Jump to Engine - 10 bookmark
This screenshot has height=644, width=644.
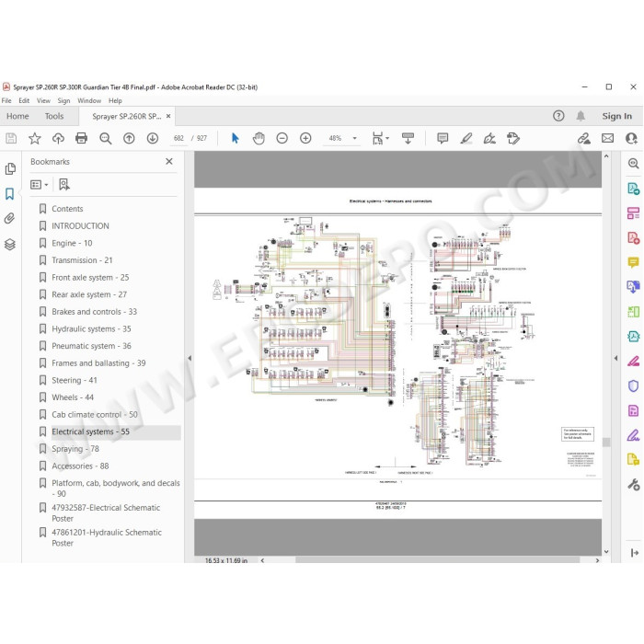(72, 243)
